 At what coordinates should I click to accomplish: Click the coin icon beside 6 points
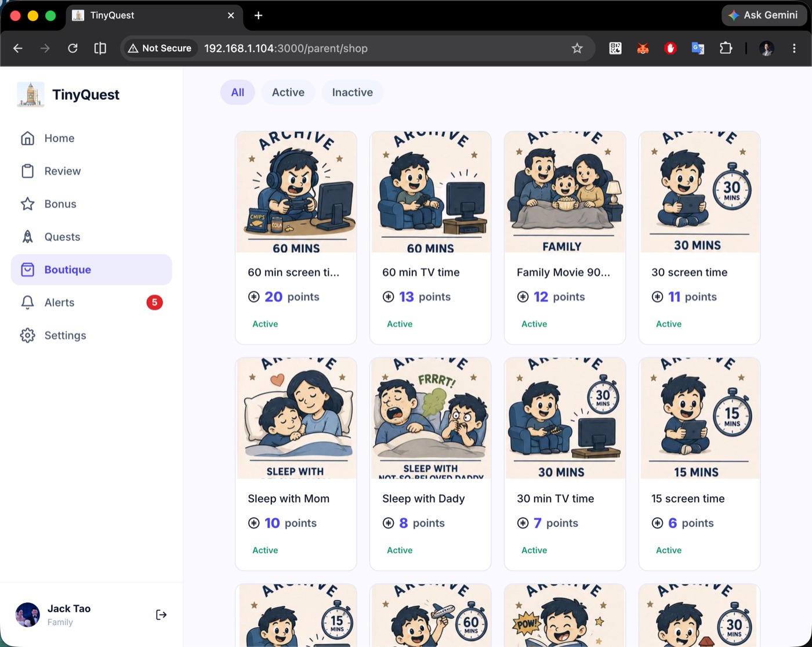(x=657, y=523)
